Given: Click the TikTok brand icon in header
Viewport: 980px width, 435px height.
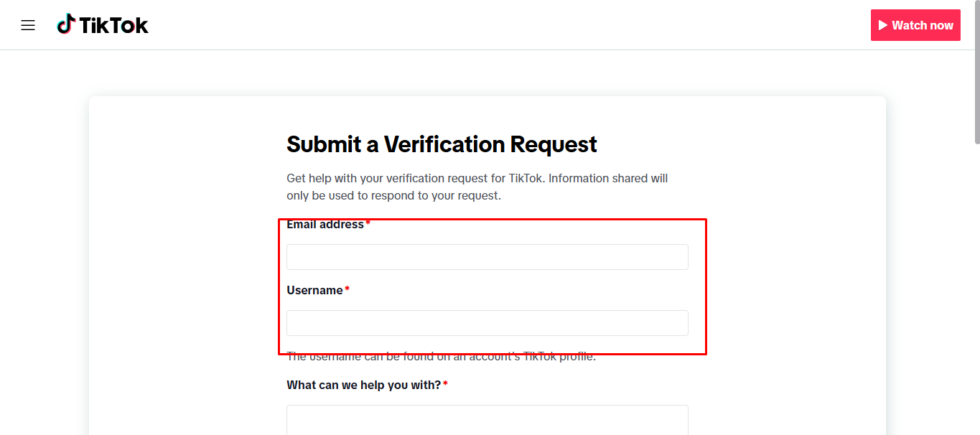Looking at the screenshot, I should 67,24.
